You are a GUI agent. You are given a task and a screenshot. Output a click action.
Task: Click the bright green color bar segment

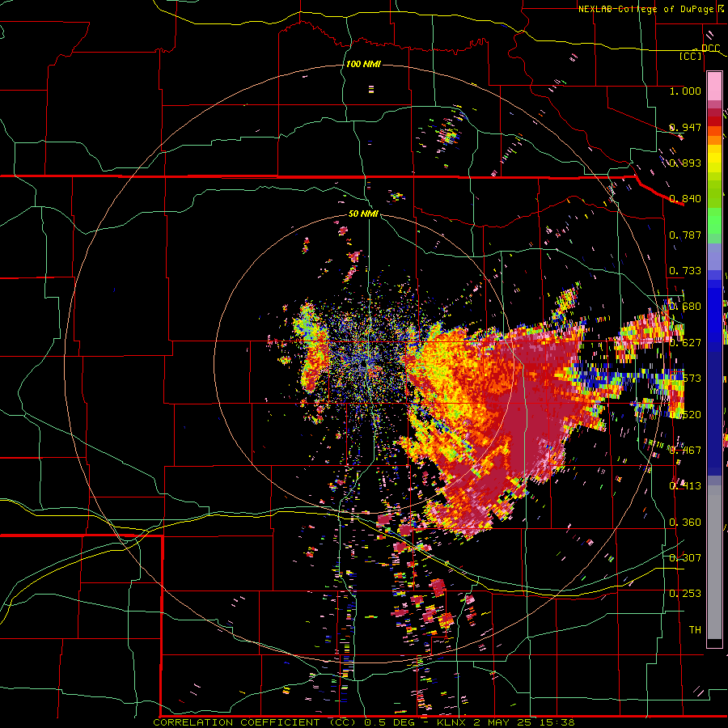[714, 221]
